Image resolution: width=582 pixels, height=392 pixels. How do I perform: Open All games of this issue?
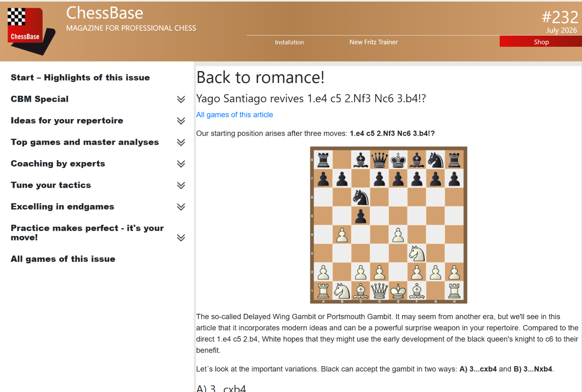coord(63,259)
